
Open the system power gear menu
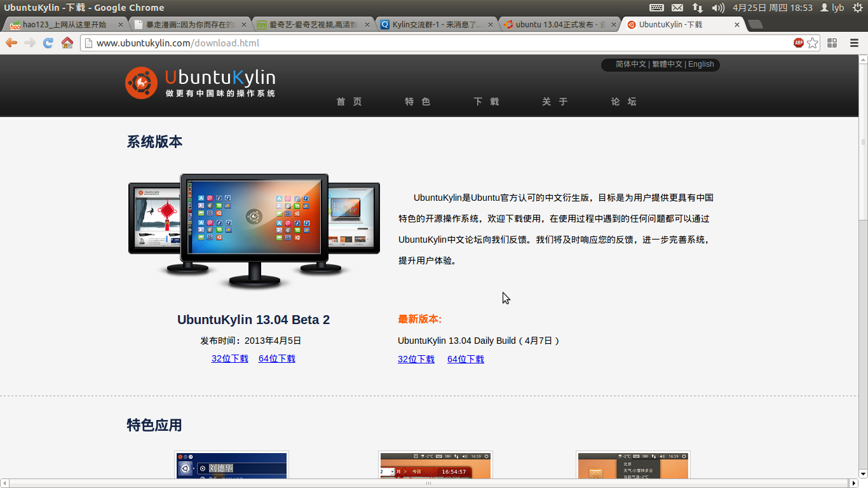(x=857, y=8)
